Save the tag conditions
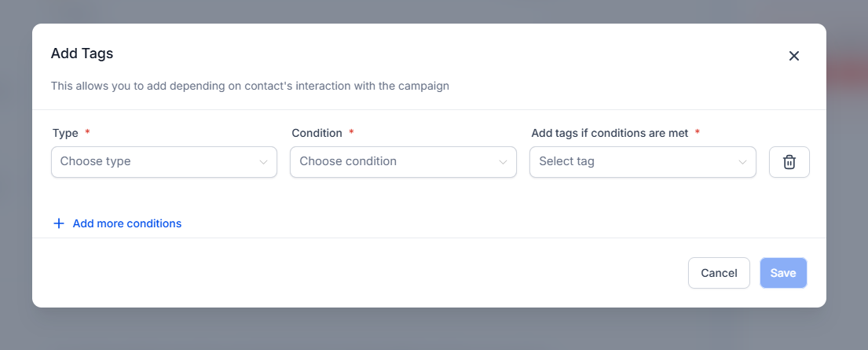Screen dimensions: 868x350 click(x=782, y=273)
